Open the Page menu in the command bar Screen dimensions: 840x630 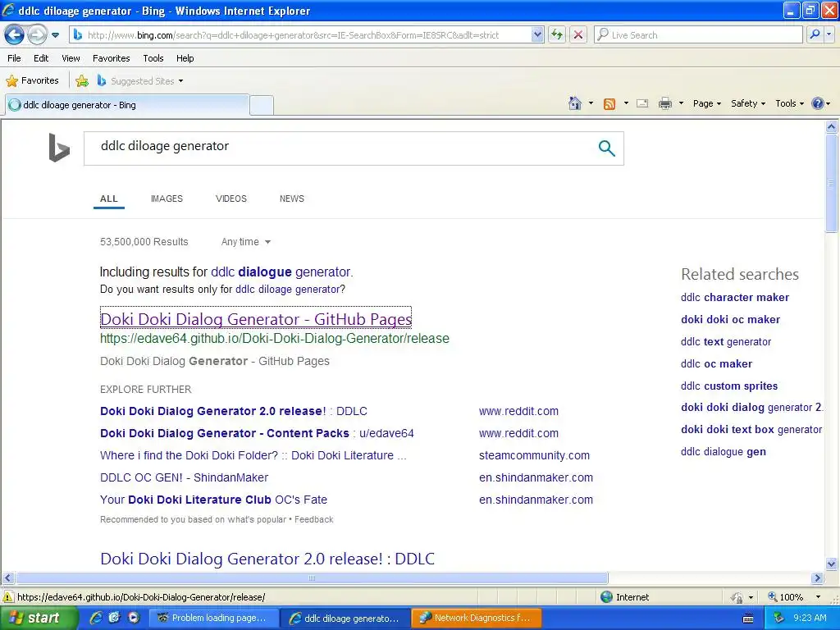pos(706,103)
